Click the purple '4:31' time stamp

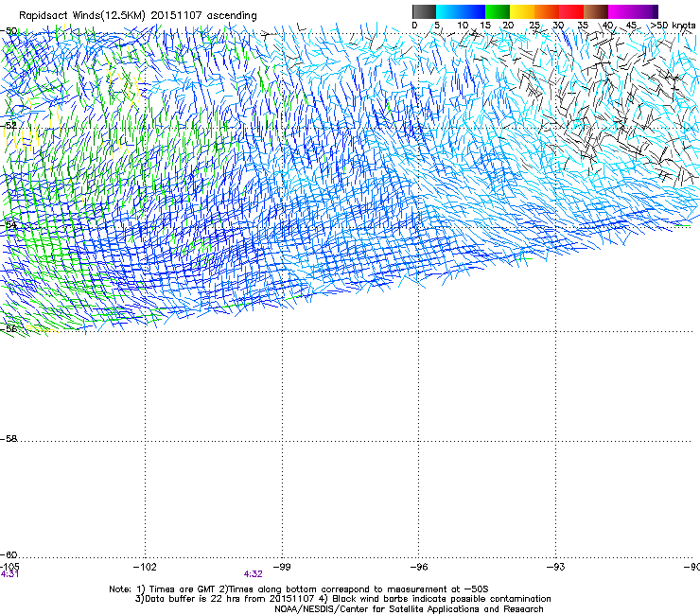tap(9, 574)
